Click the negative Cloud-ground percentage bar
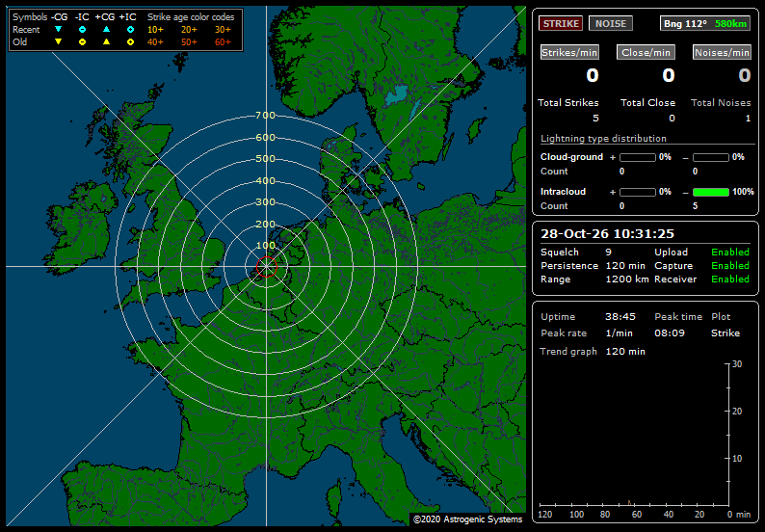Viewport: 765px width, 532px height. tap(711, 157)
